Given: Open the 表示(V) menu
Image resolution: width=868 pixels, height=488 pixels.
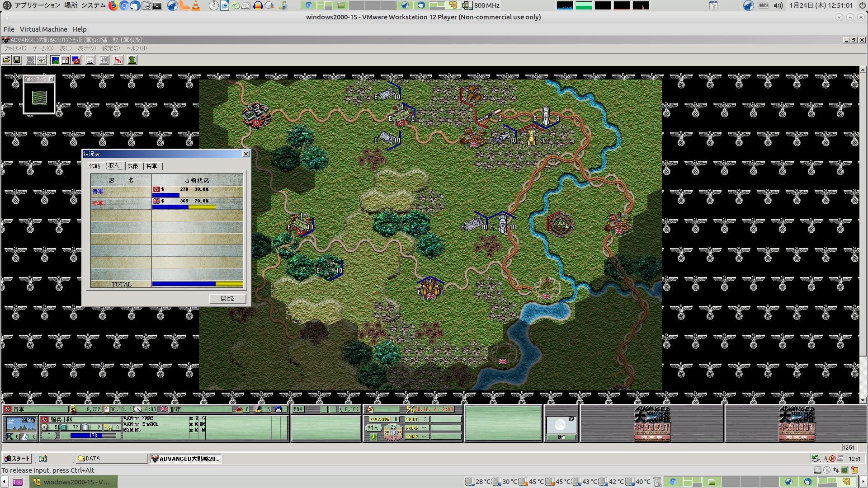Looking at the screenshot, I should (86, 48).
